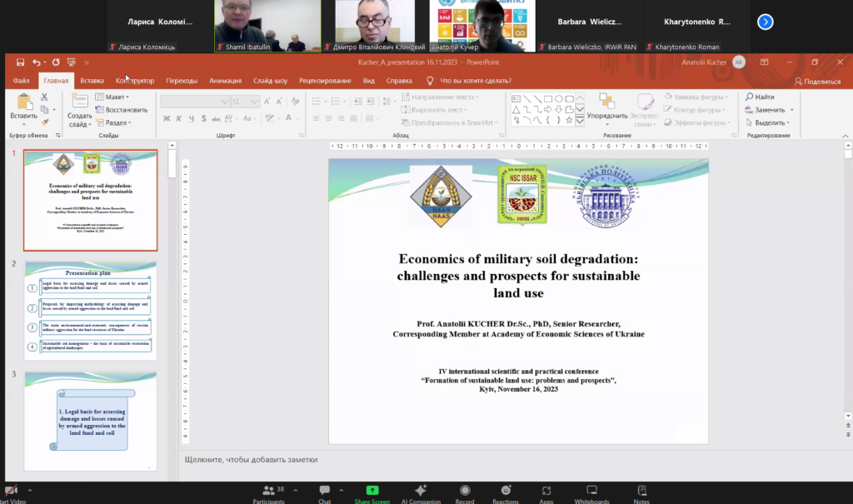
Task: Open the Анимация ribbon tab
Action: click(x=225, y=81)
